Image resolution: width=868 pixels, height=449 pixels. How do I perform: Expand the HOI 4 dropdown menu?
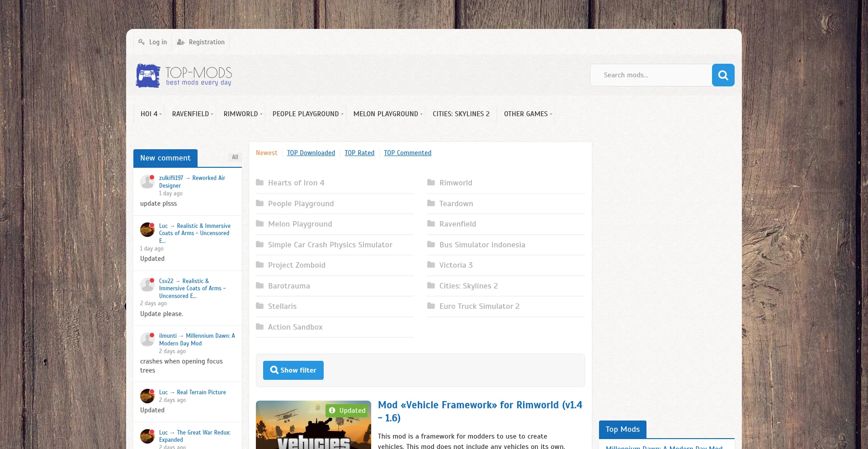[x=151, y=114]
